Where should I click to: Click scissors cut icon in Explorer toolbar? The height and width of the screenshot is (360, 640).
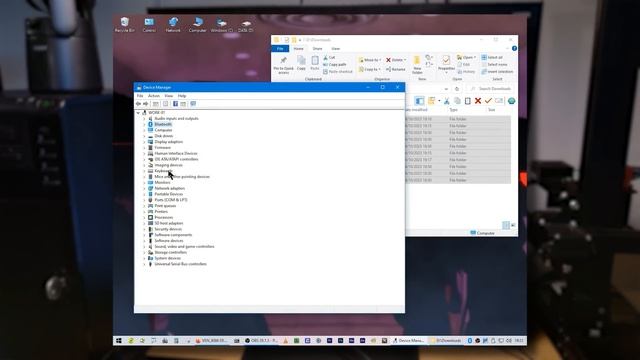coord(447,101)
